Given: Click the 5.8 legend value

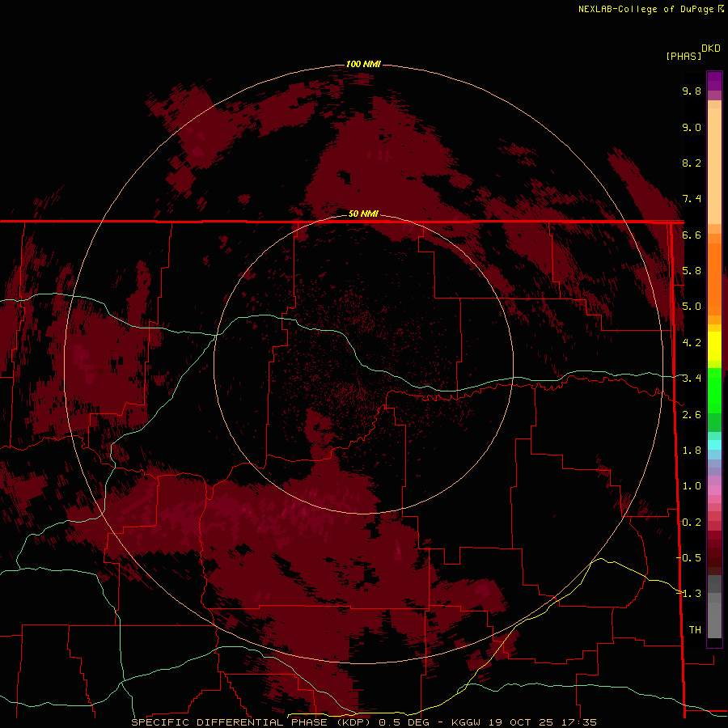Looking at the screenshot, I should tap(692, 271).
